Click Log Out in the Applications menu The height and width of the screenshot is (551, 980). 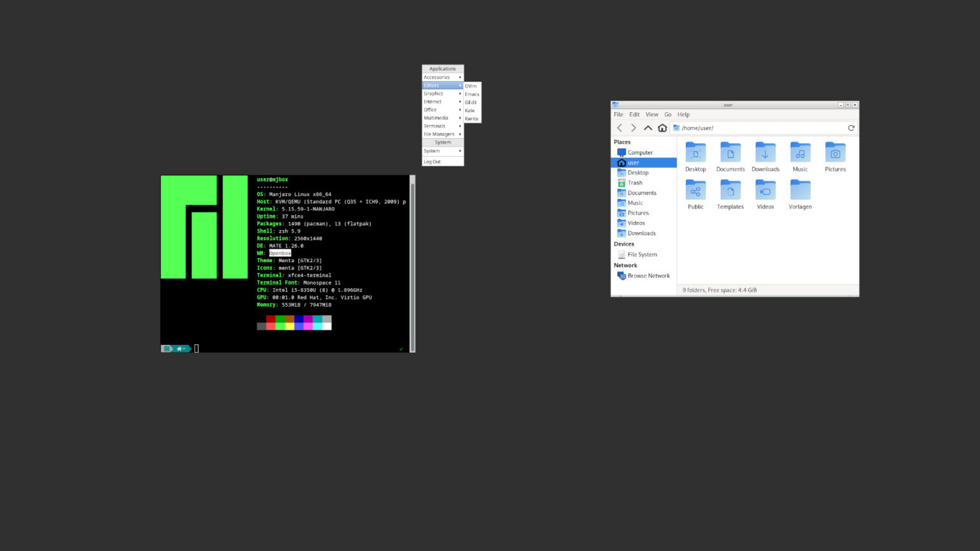pos(433,161)
